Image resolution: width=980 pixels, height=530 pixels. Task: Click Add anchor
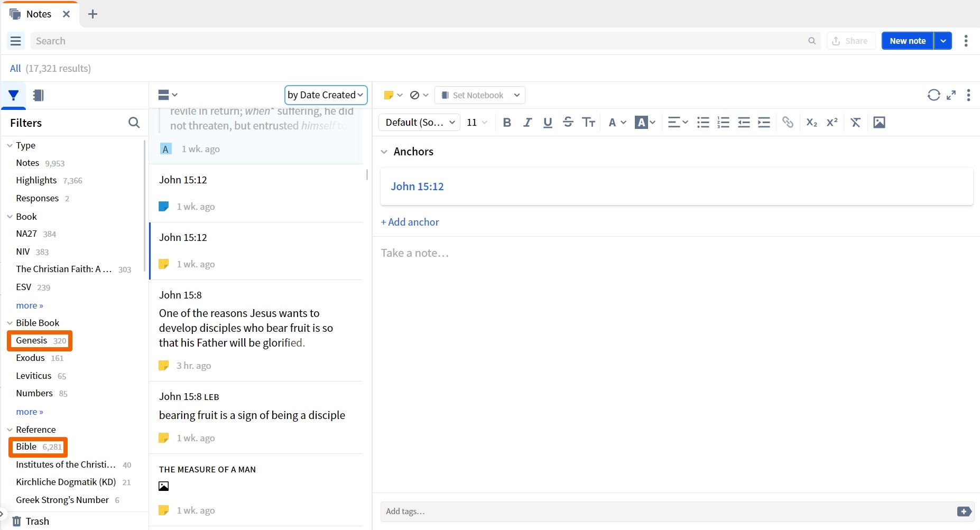410,222
